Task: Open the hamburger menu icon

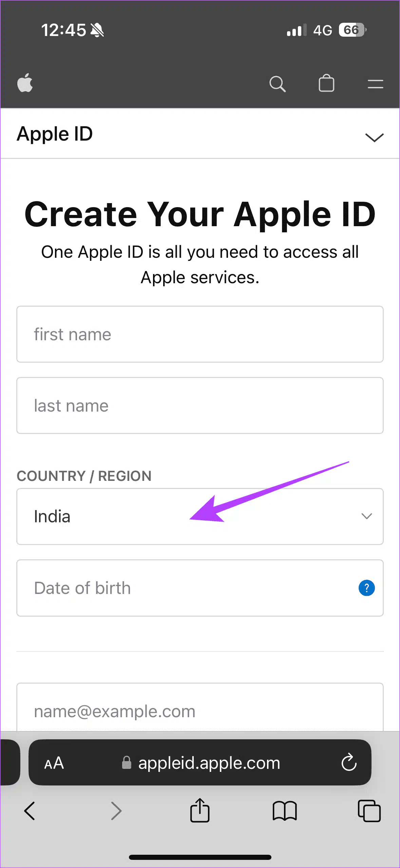Action: (x=375, y=84)
